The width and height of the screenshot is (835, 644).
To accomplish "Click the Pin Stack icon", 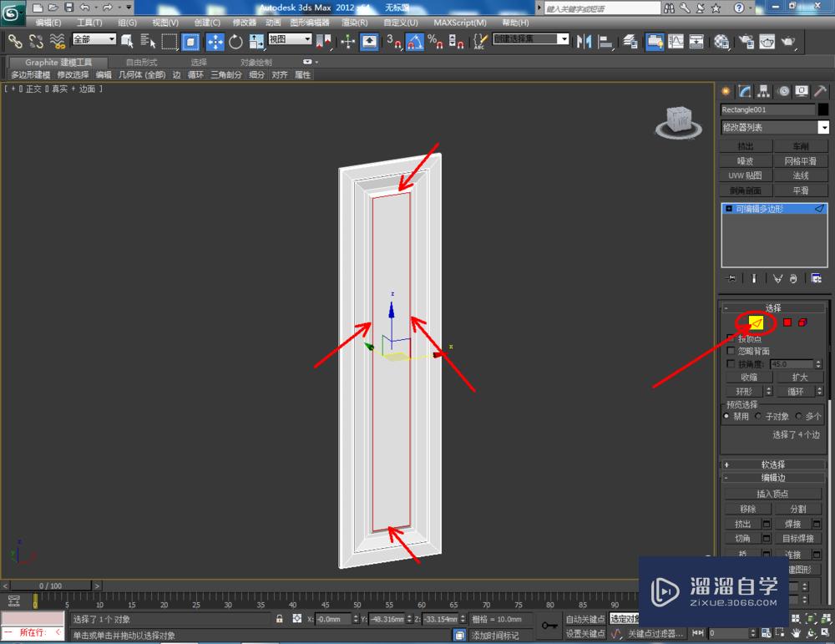I will 731,278.
